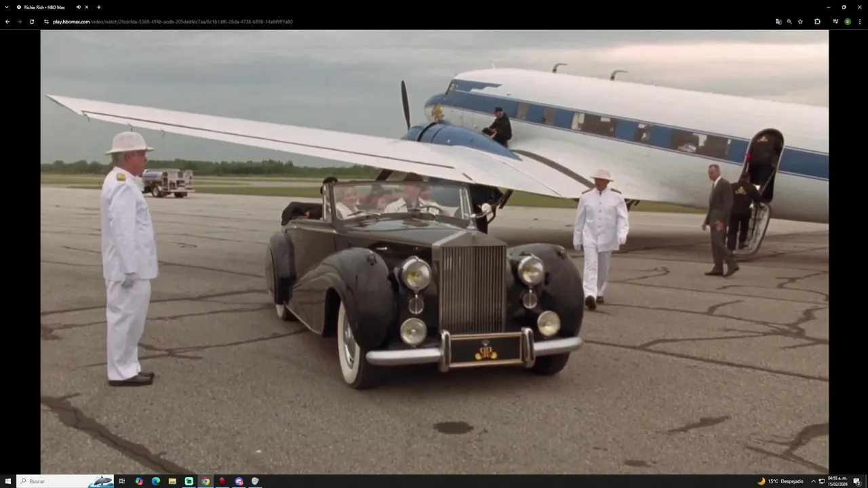Minimize the Chrome window

click(828, 7)
